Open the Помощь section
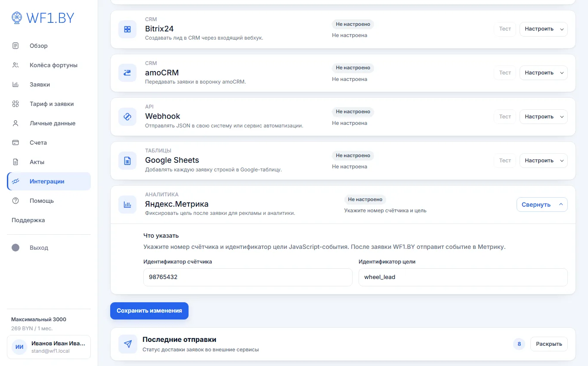The height and width of the screenshot is (366, 588). (x=49, y=201)
